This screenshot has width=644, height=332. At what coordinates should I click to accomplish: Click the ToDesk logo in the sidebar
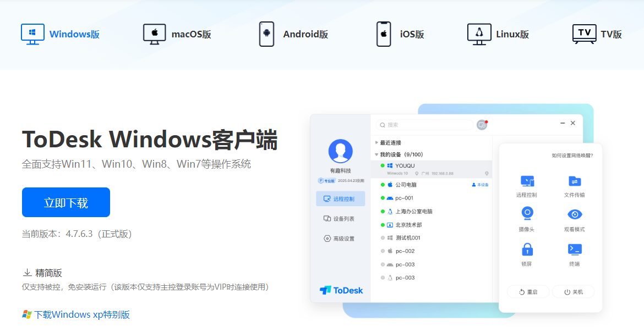(341, 290)
